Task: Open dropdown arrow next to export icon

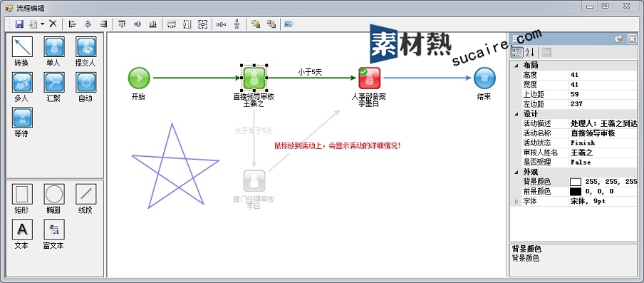Action: click(43, 24)
